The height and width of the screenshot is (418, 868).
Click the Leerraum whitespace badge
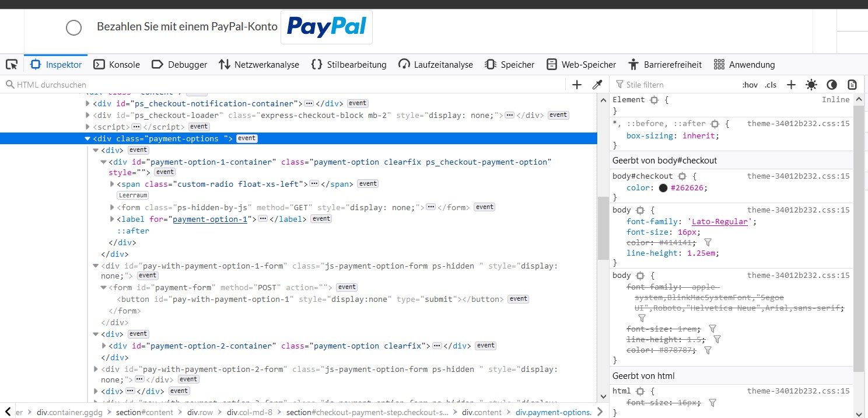133,196
